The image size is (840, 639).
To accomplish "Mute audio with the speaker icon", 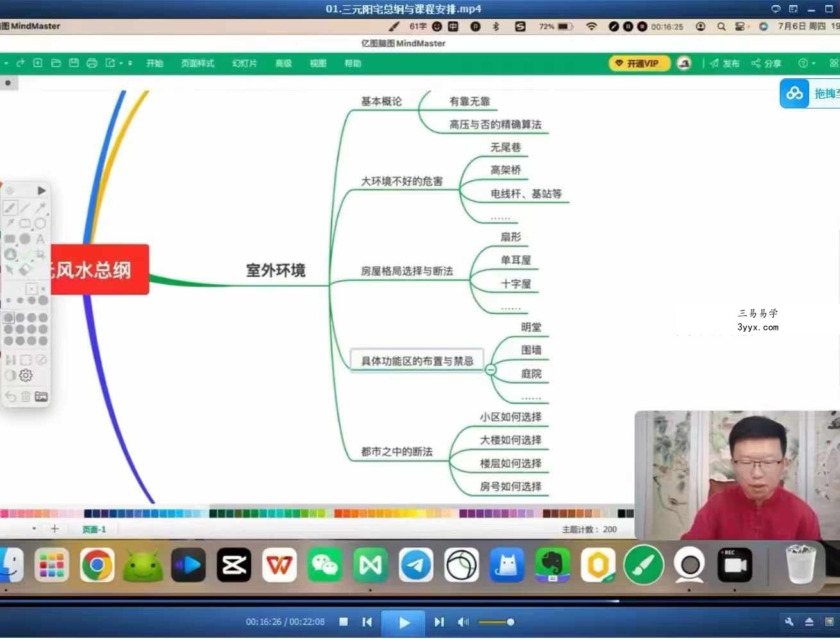I will pos(463,622).
